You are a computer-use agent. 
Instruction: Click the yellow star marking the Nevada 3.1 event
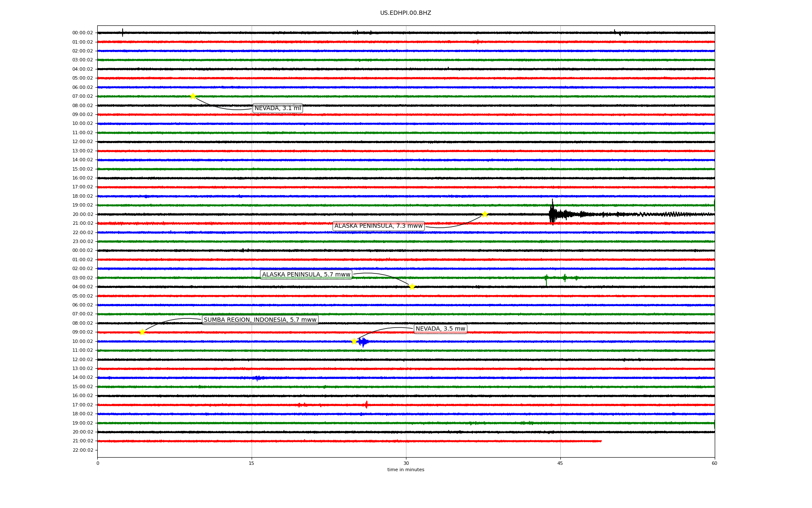pyautogui.click(x=193, y=96)
